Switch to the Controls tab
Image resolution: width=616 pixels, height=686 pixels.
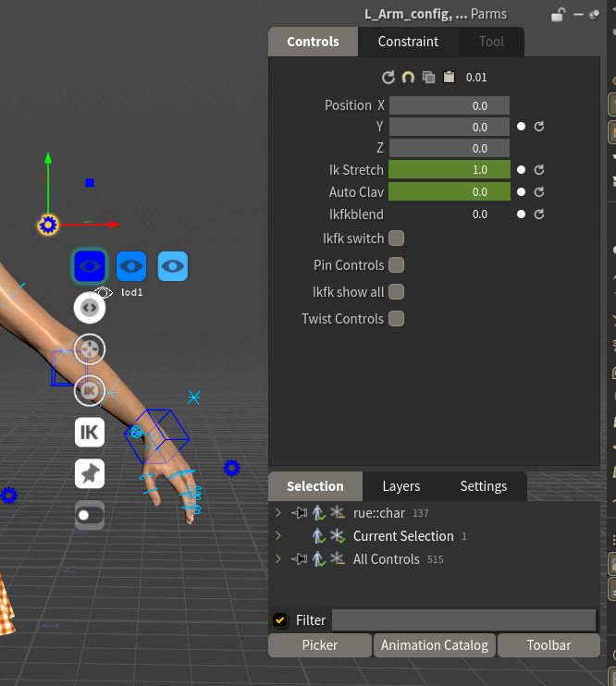tap(313, 42)
